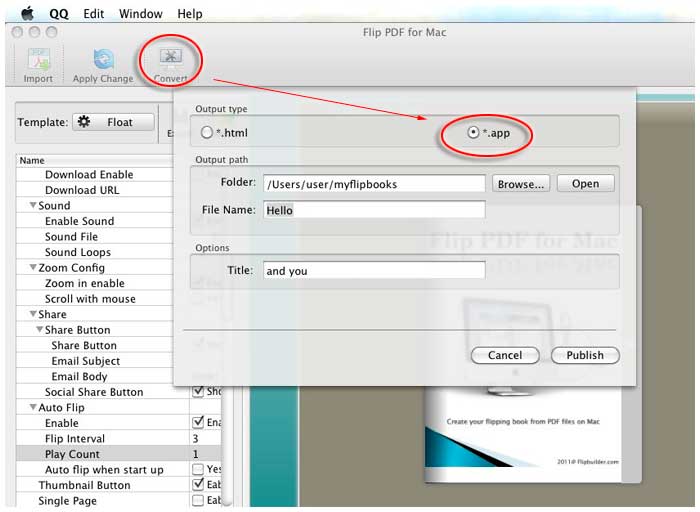Select the Enable Sound row
This screenshot has height=512, width=700.
tap(95, 221)
